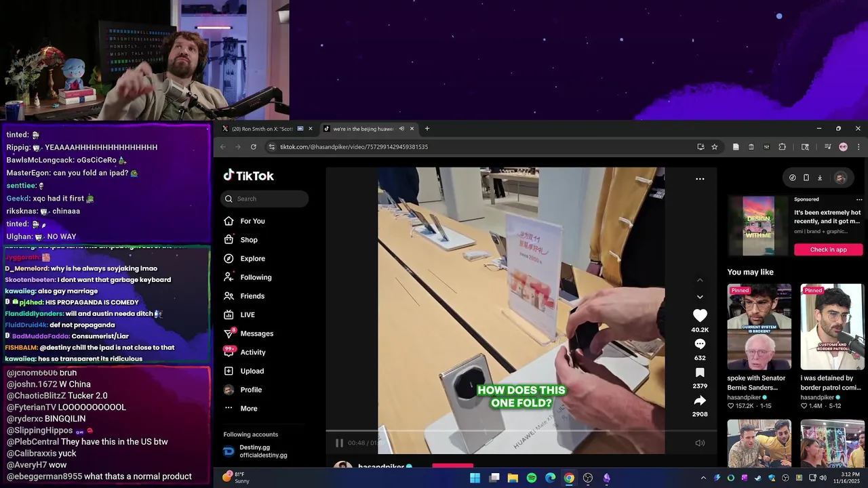Viewport: 868px width, 488px height.
Task: Open the Following feed
Action: [x=248, y=277]
